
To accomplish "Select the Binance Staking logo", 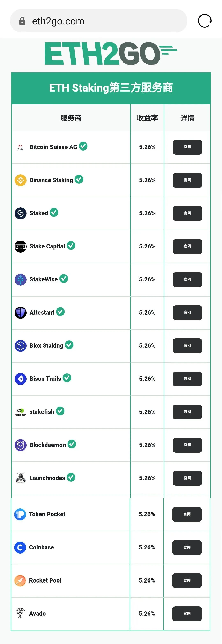I will click(x=21, y=180).
